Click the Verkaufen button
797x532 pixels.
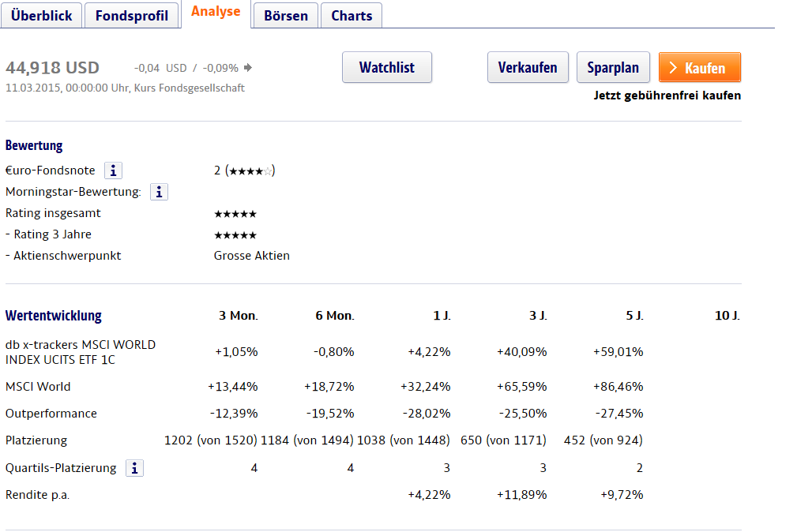pyautogui.click(x=528, y=67)
